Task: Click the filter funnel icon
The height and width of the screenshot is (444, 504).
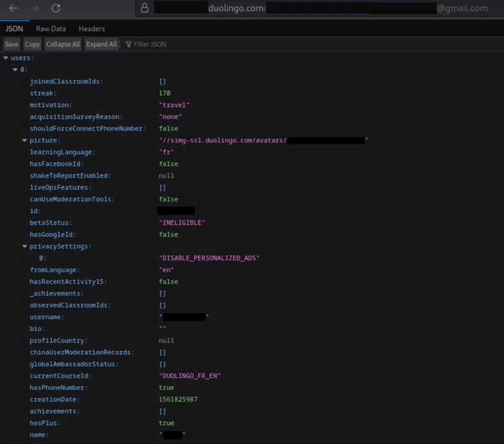Action: click(129, 44)
